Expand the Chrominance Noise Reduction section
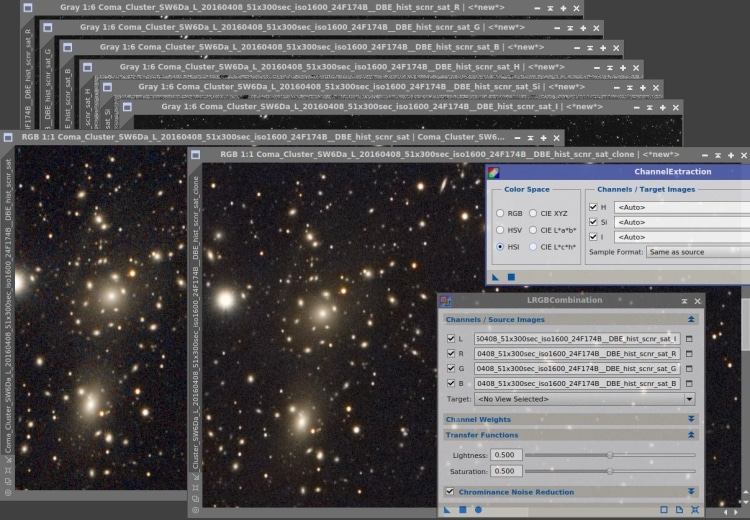This screenshot has width=750, height=520. click(x=691, y=492)
